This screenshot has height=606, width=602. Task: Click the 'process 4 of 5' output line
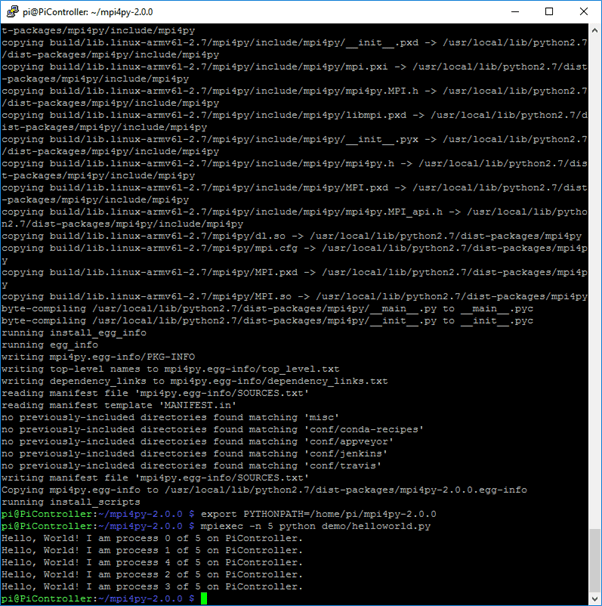click(x=152, y=562)
